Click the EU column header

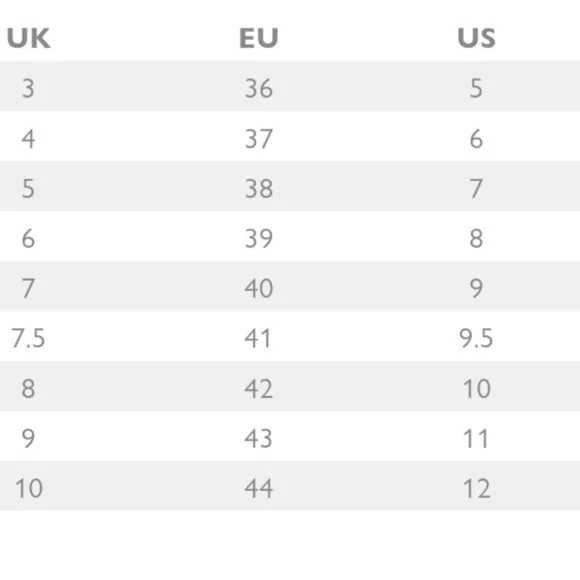pos(259,38)
